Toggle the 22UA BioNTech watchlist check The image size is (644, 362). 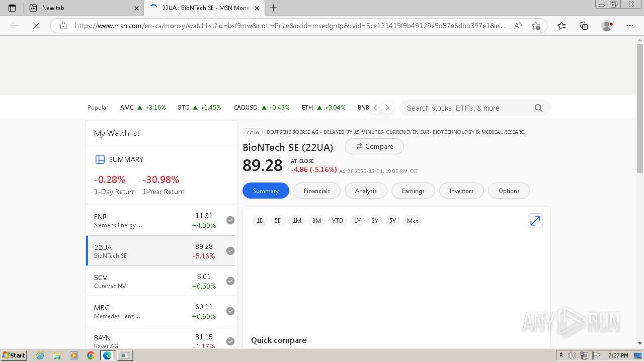click(230, 251)
